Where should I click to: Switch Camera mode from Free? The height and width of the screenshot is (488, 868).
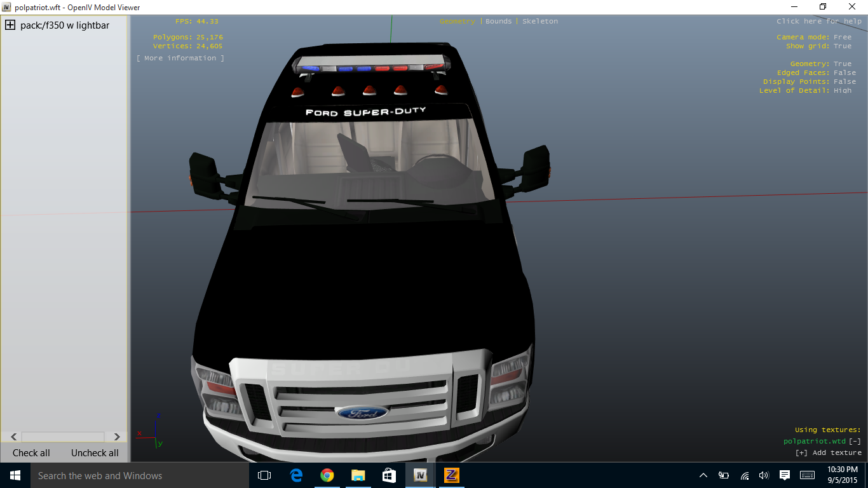[843, 37]
